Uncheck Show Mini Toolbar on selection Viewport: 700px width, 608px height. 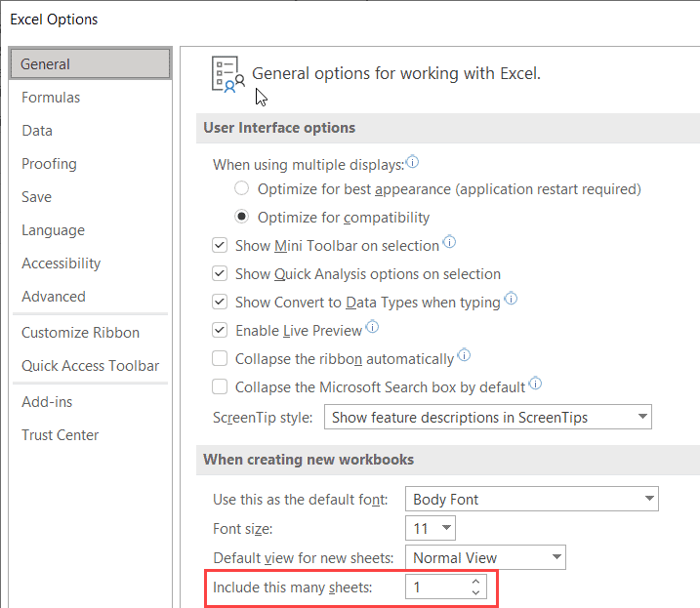[220, 246]
